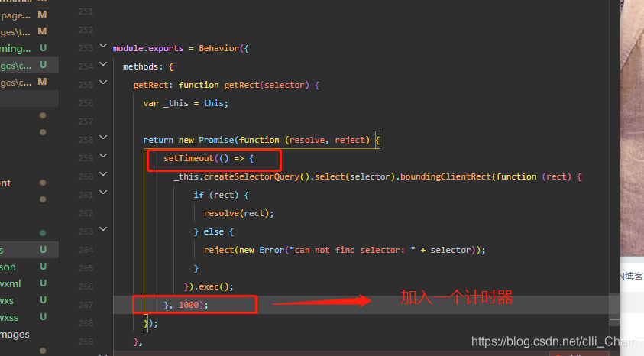
Task: Click the '1000' timeout value
Action: pyautogui.click(x=189, y=305)
